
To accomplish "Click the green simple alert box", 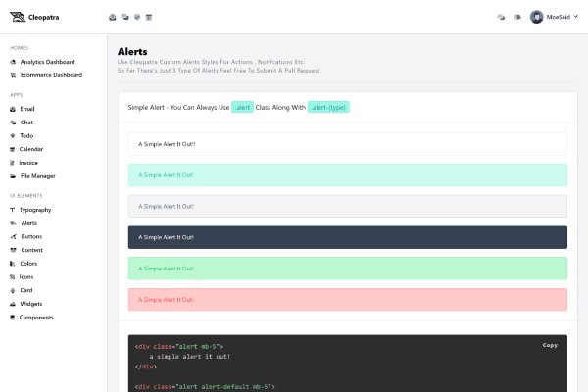I will coord(348,269).
